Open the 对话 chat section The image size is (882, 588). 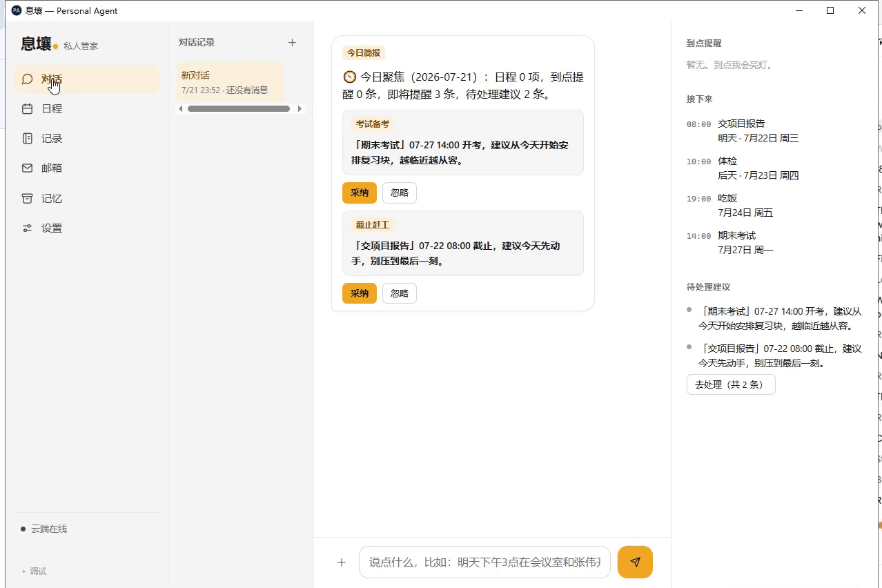(x=86, y=79)
